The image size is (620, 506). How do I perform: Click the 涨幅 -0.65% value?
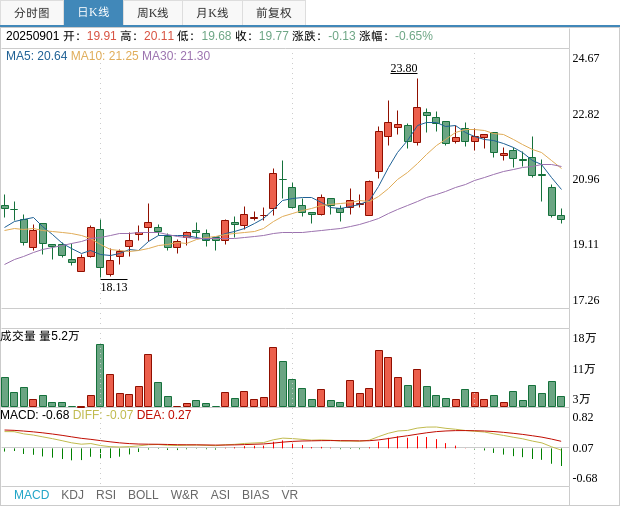tap(414, 36)
